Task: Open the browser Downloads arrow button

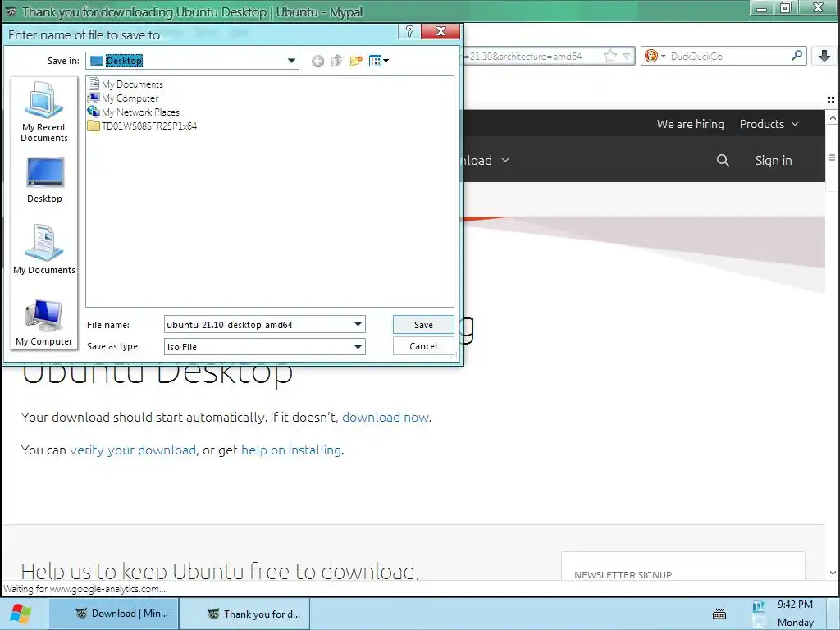Action: (x=824, y=56)
